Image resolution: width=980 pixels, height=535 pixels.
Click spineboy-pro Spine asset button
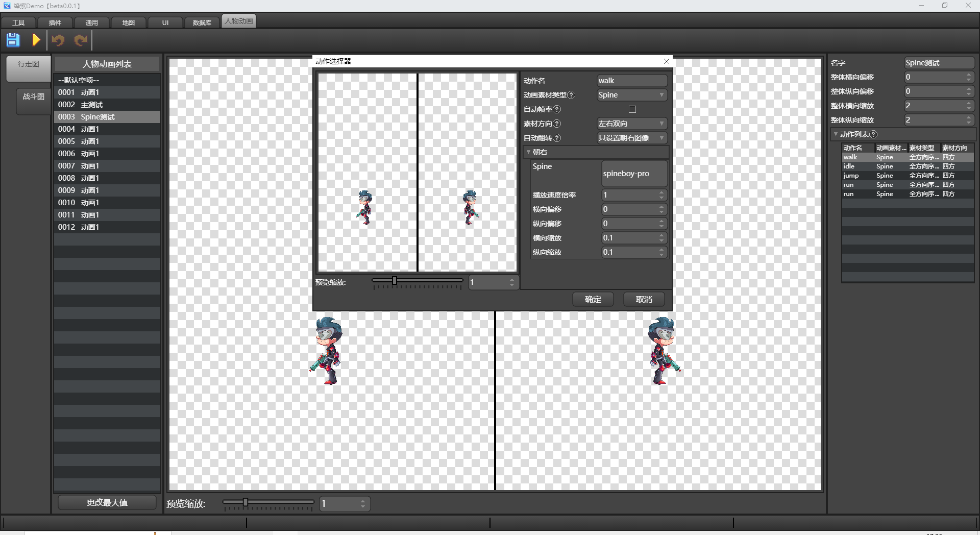coord(634,174)
